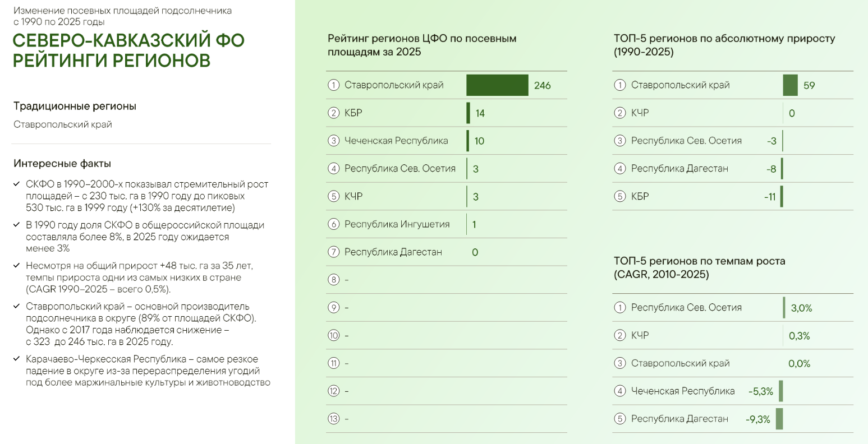Click 'Республика Ингушетия' in the 2025 ranking

click(397, 224)
